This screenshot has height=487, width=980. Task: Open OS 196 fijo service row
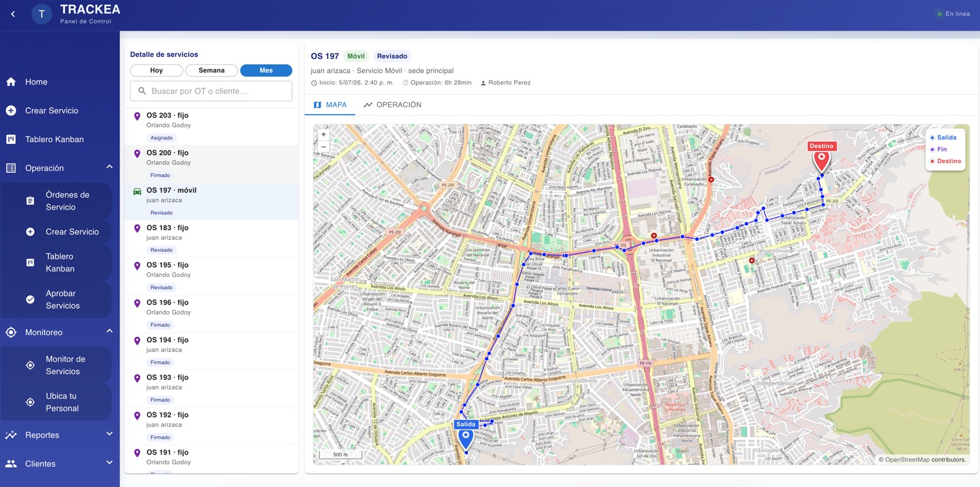click(211, 314)
